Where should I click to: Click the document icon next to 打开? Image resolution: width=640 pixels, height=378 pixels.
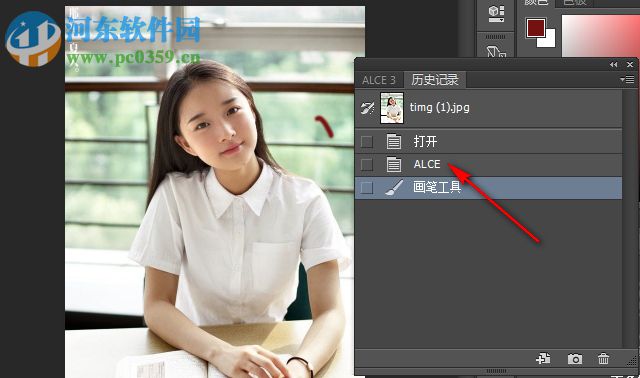(393, 142)
